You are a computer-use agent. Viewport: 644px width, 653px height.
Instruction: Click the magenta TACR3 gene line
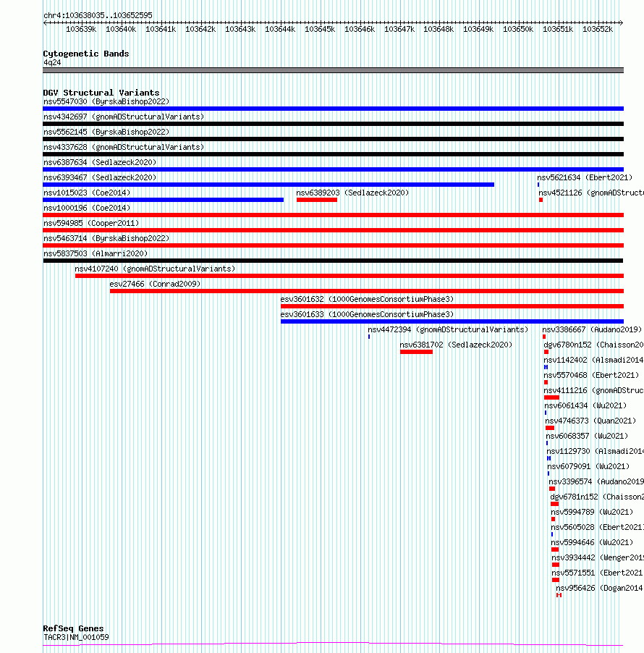tap(333, 644)
